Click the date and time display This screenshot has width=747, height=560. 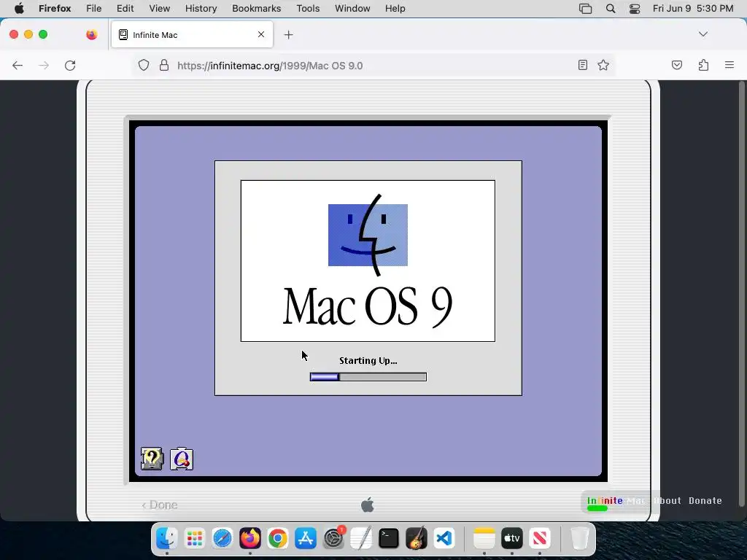click(x=693, y=9)
